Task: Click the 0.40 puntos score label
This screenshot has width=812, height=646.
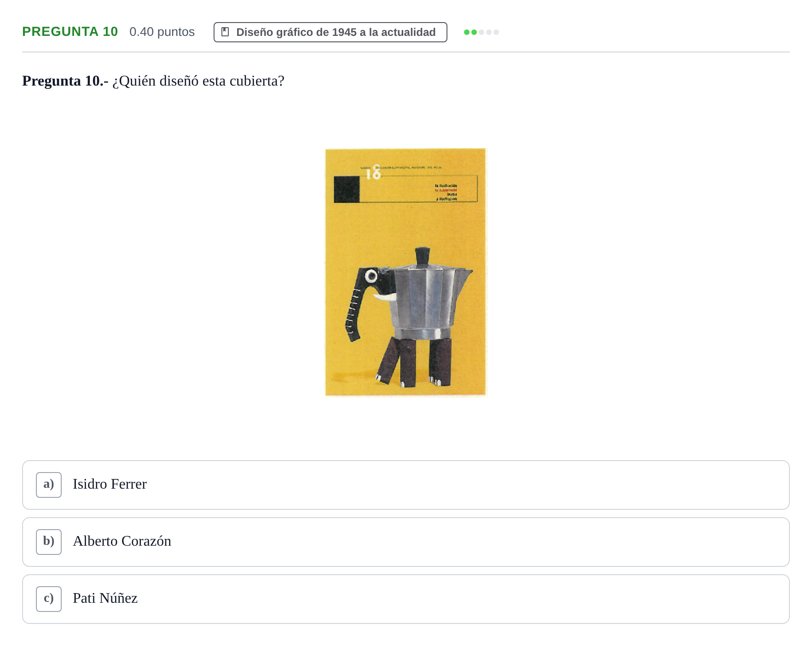Action: pyautogui.click(x=162, y=32)
